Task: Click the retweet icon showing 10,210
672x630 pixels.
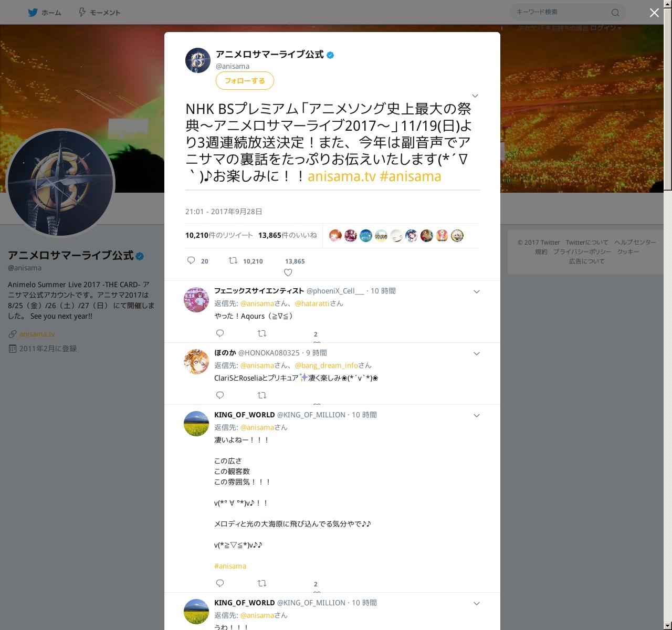Action: pos(233,260)
